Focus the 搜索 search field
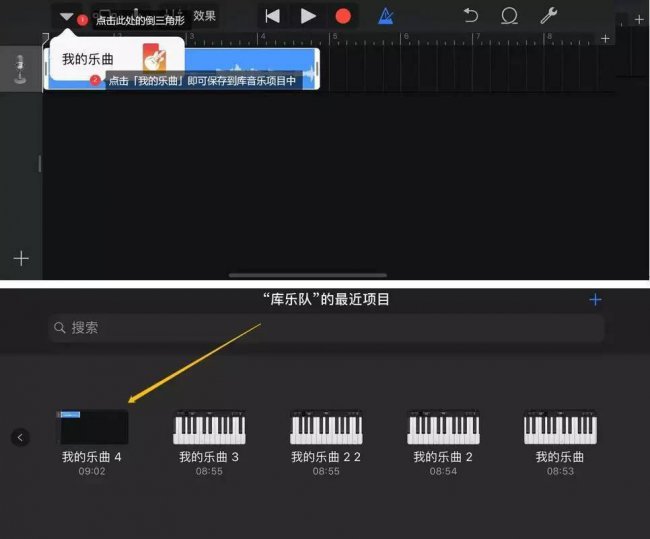Screen dimensions: 650x539 pyautogui.click(x=326, y=328)
